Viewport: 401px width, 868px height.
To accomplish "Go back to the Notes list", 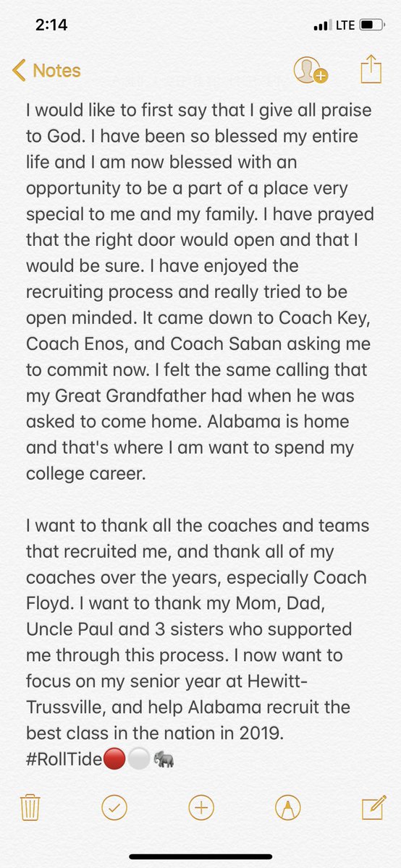I will [x=46, y=71].
